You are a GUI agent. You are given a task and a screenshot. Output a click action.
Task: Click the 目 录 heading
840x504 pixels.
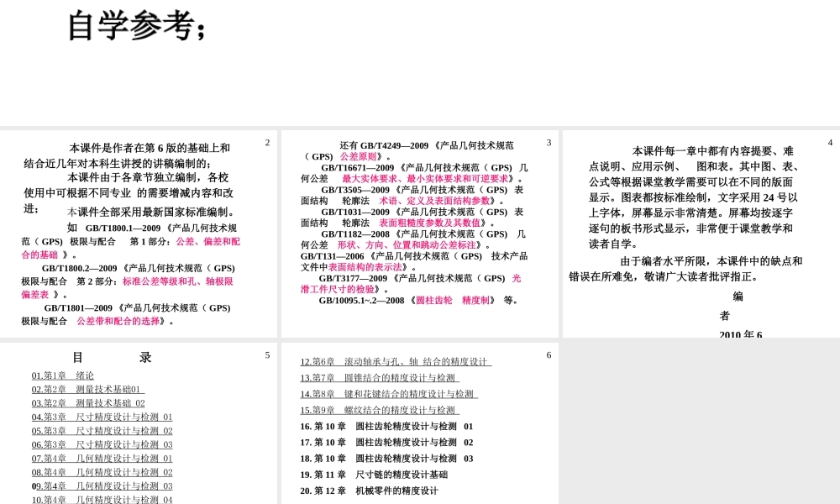coord(112,358)
